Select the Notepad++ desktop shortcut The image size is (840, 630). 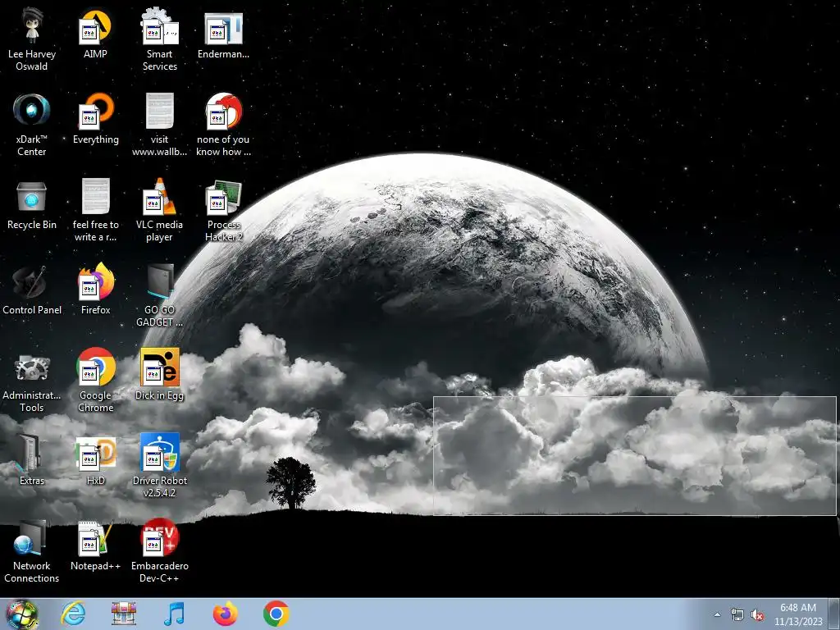[x=95, y=545]
